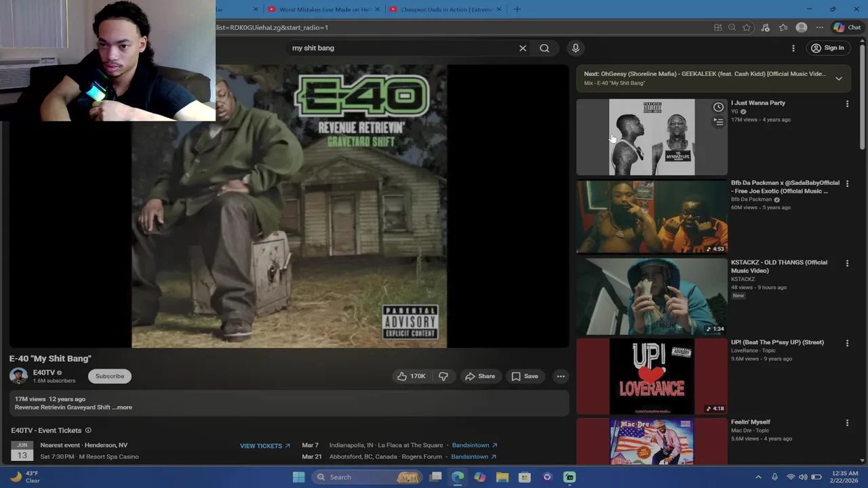The height and width of the screenshot is (488, 868).
Task: Save the video to a playlist
Action: pyautogui.click(x=525, y=376)
